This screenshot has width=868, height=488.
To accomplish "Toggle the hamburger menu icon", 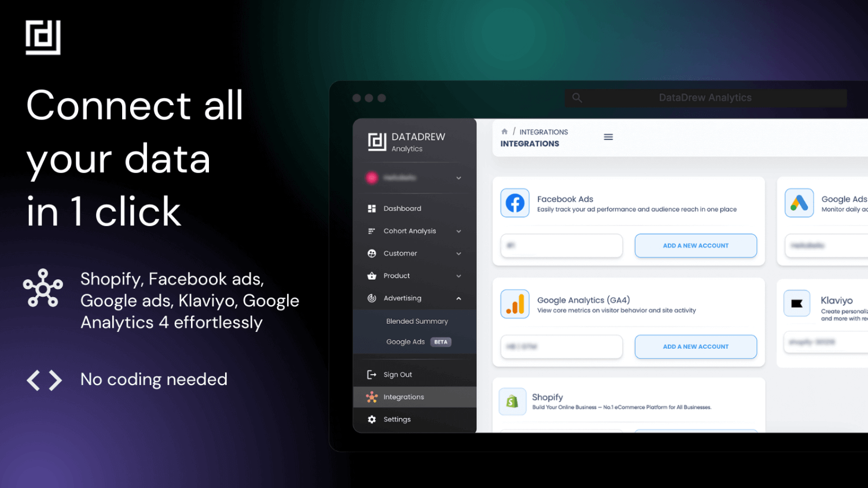I will click(x=608, y=137).
